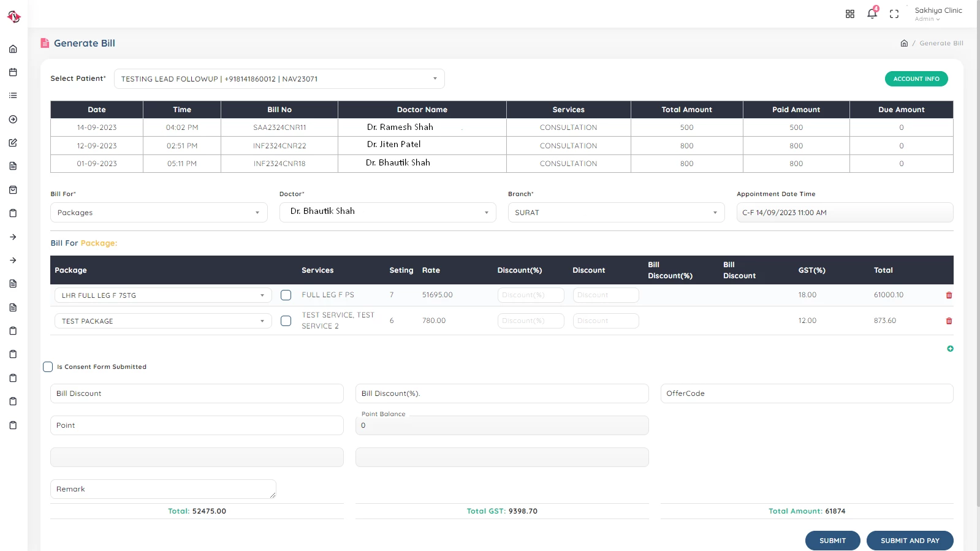This screenshot has width=980, height=551.
Task: Delete the LHR FULL LEG F 7STG row
Action: coord(949,295)
